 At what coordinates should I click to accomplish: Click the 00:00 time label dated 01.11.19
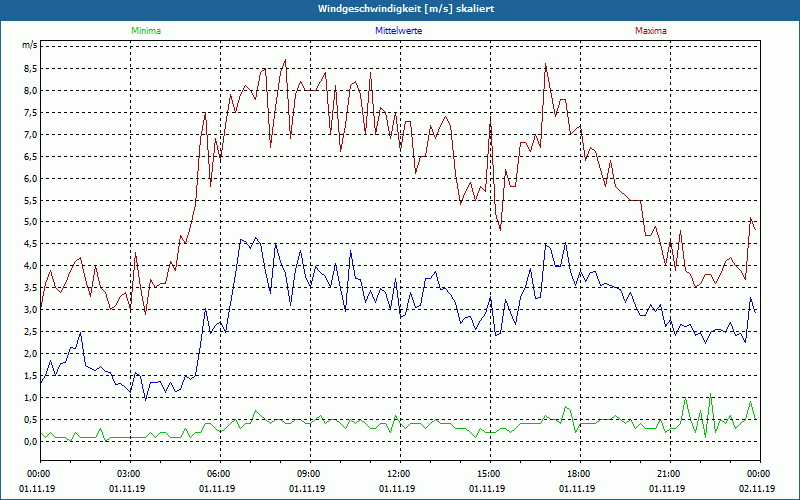pos(40,473)
